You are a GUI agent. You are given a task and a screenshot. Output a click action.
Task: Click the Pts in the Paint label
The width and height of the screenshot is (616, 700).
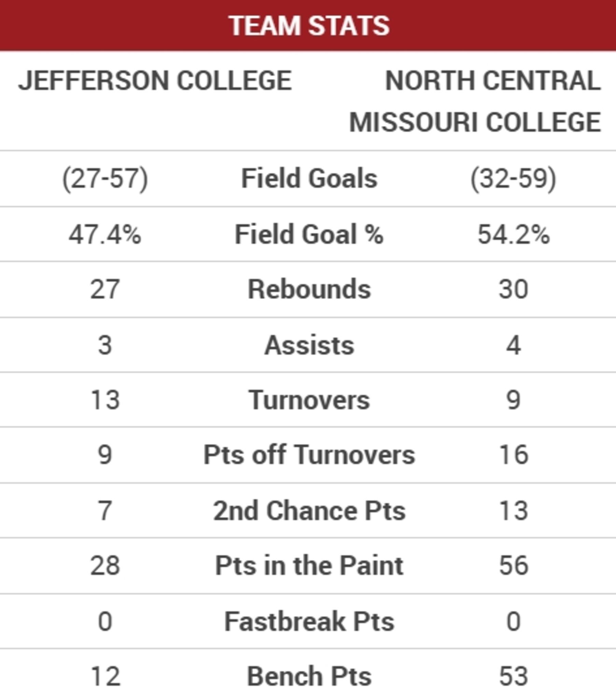(309, 566)
